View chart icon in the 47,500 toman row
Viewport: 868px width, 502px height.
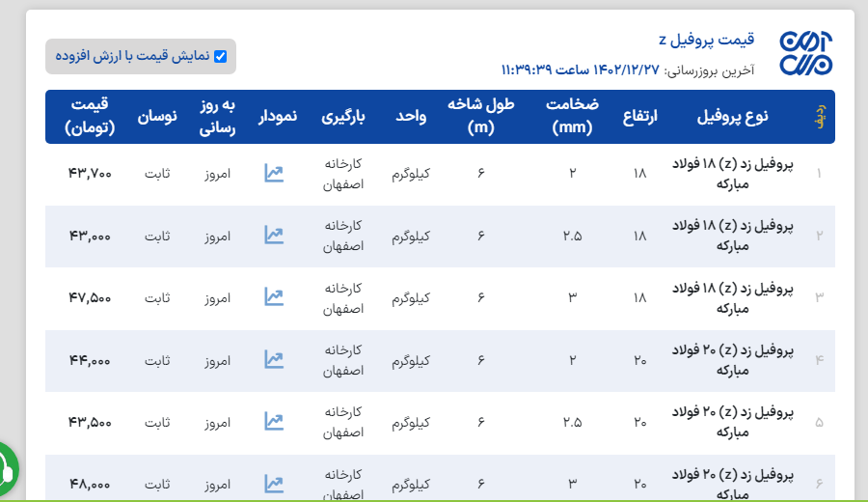(x=274, y=297)
